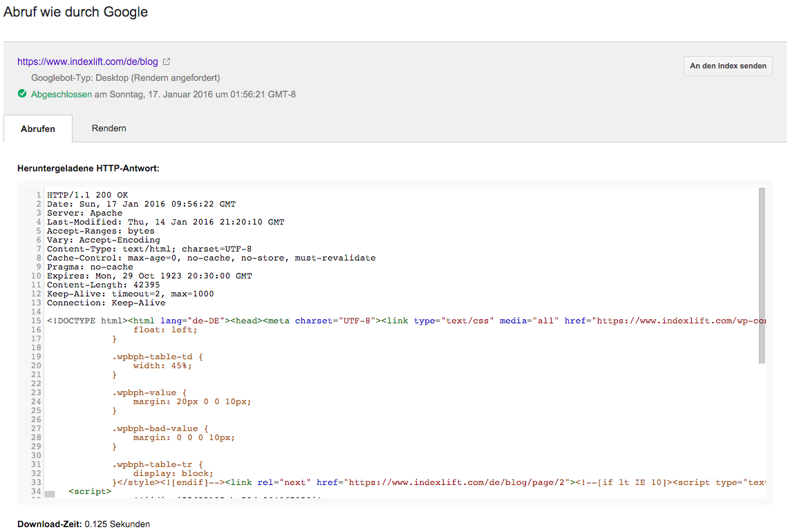Click the 'width: 45%;' code line
This screenshot has height=532, width=788.
pyautogui.click(x=162, y=366)
